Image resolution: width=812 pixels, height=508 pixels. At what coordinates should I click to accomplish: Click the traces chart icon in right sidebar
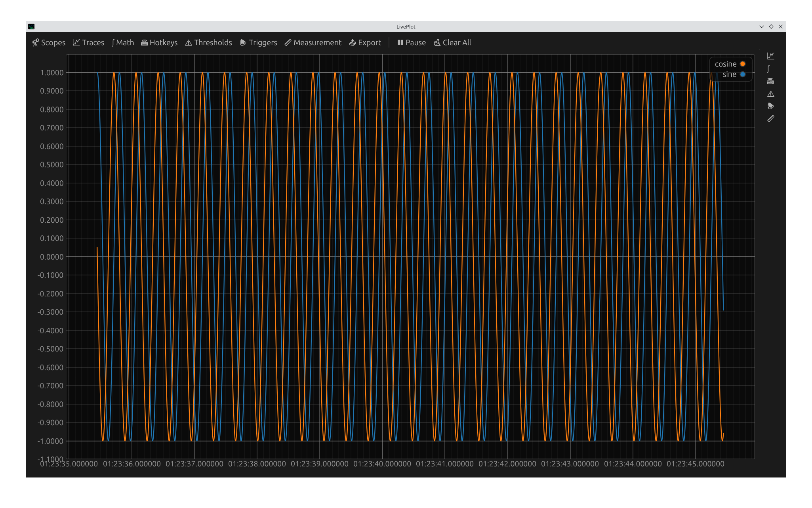click(x=770, y=56)
